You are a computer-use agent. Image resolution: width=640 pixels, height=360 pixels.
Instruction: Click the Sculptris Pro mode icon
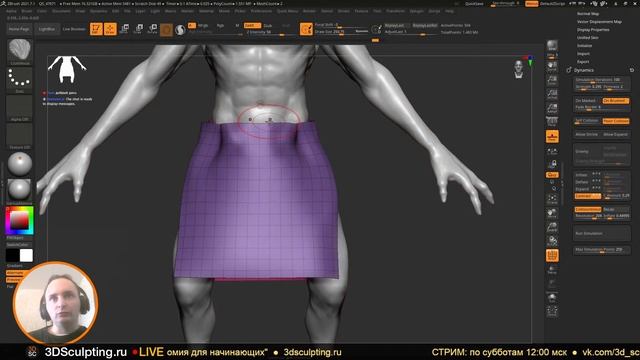180,29
